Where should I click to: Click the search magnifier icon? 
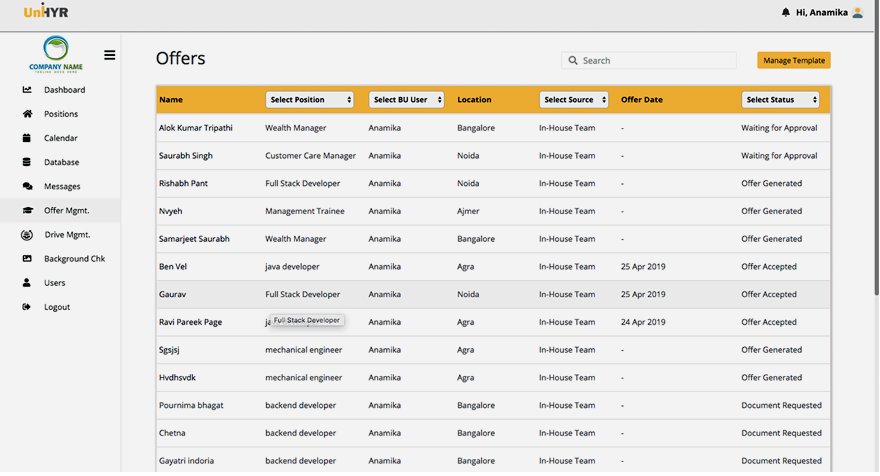point(572,61)
